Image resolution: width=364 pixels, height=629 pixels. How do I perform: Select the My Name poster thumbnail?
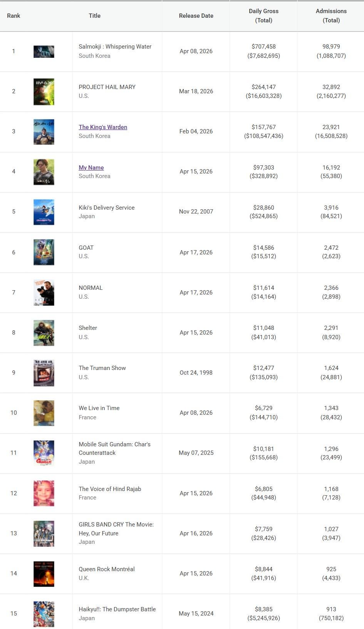pyautogui.click(x=44, y=172)
